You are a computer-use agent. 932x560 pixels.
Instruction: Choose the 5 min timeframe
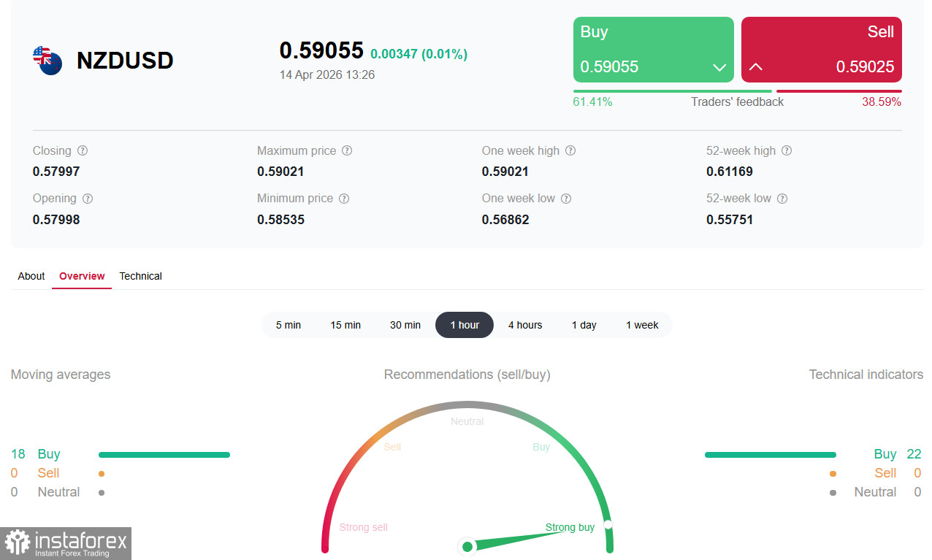coord(289,325)
